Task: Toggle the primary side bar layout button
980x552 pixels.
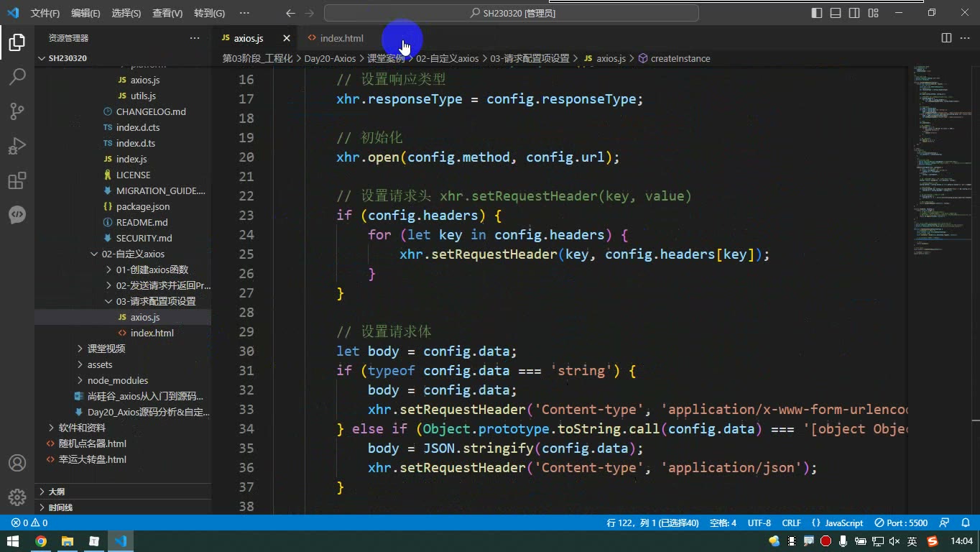Action: [817, 13]
